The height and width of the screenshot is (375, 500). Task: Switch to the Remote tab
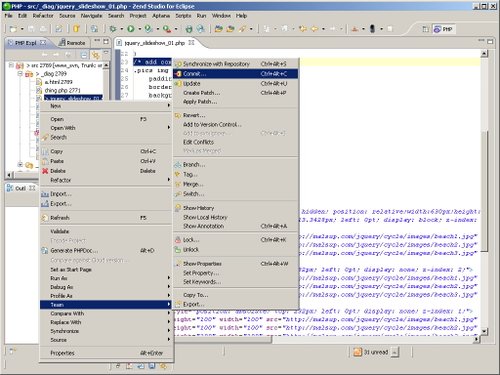pos(73,43)
